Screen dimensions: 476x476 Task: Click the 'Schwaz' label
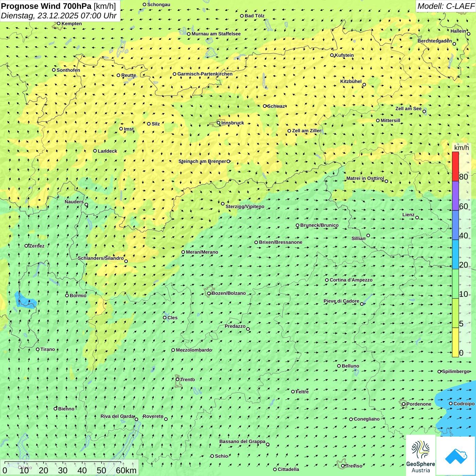click(276, 106)
